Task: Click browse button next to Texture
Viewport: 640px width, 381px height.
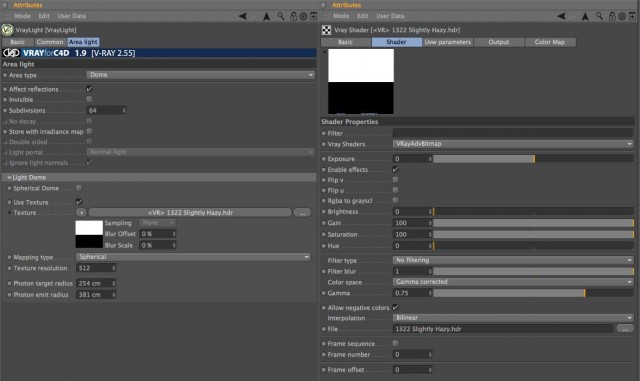Action: point(302,213)
